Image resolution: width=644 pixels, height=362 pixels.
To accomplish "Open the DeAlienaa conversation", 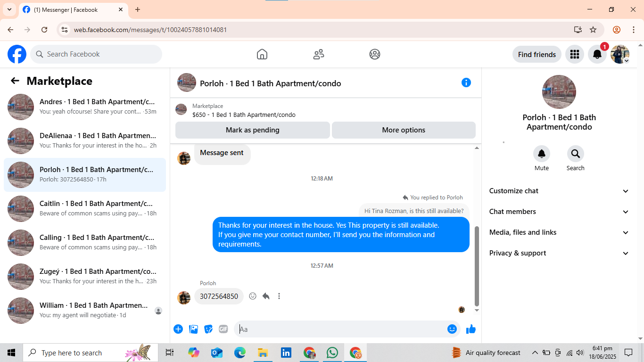I will pos(85,141).
